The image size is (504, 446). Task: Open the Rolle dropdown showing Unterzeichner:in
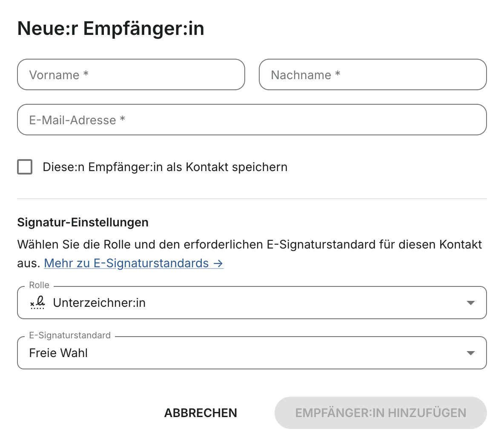coord(252,303)
